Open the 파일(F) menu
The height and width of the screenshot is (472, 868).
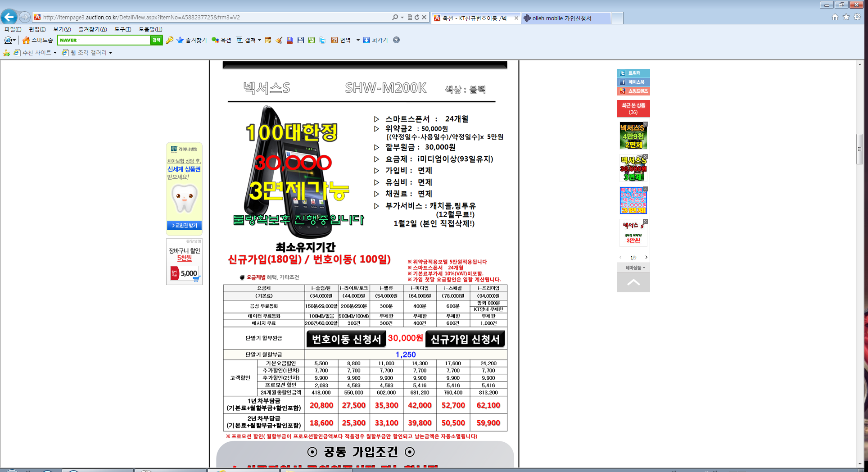tap(13, 29)
